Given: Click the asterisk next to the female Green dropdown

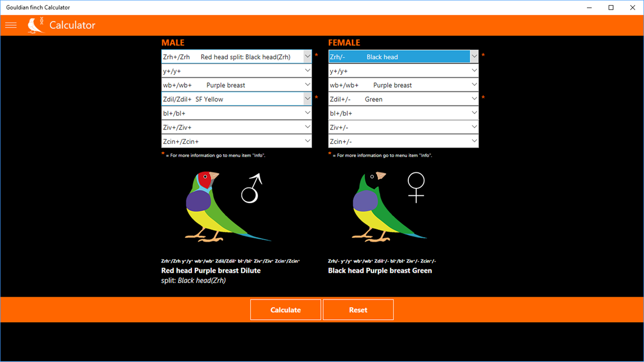Looking at the screenshot, I should (483, 98).
